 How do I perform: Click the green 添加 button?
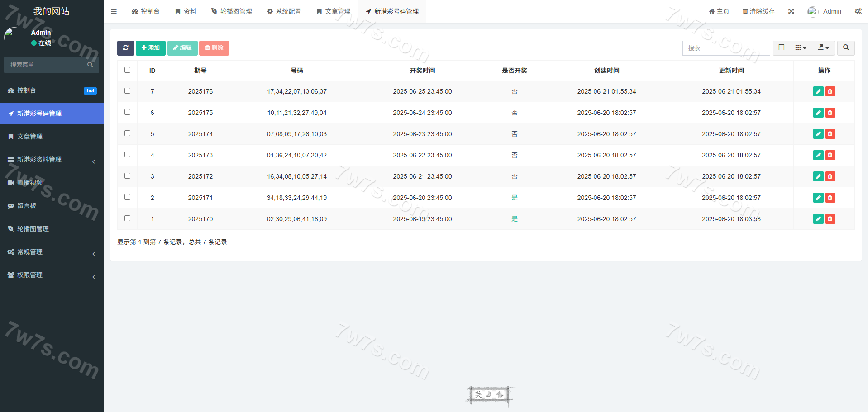pos(150,48)
